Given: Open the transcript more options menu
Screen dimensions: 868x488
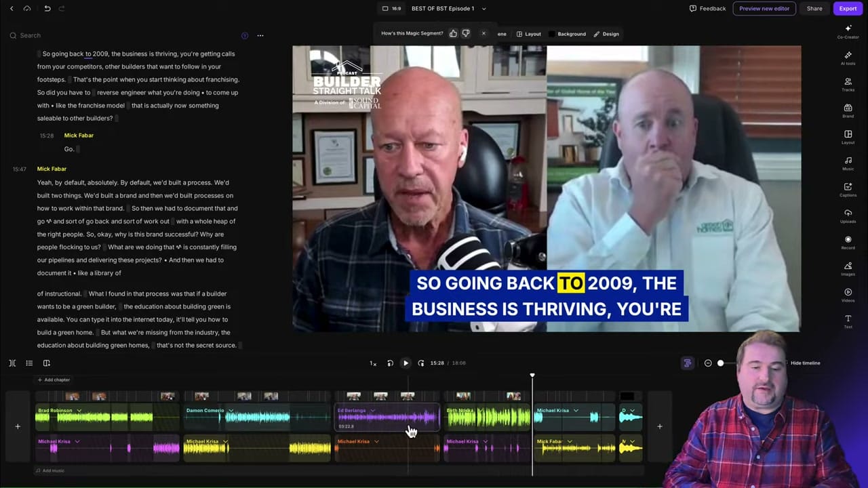Looking at the screenshot, I should click(260, 35).
